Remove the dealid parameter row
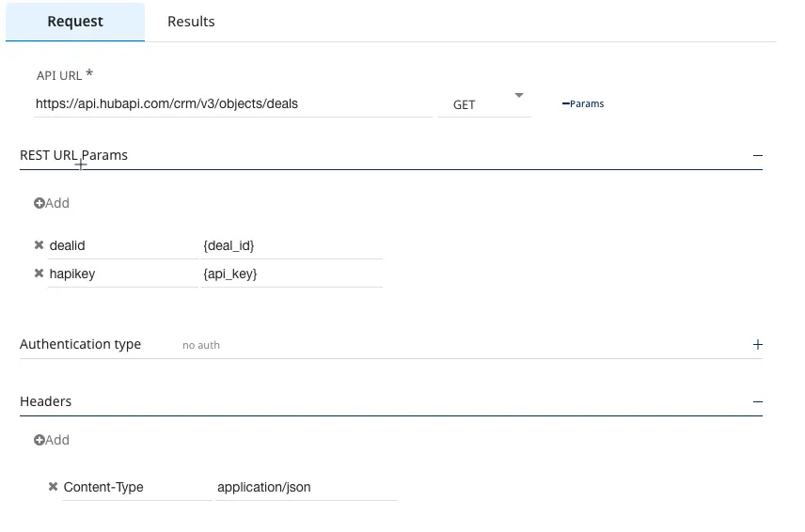 39,245
